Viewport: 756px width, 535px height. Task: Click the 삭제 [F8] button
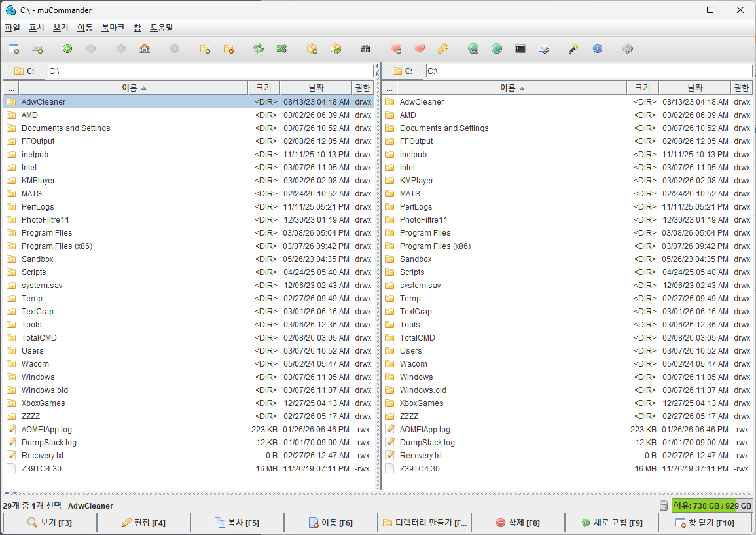point(518,523)
